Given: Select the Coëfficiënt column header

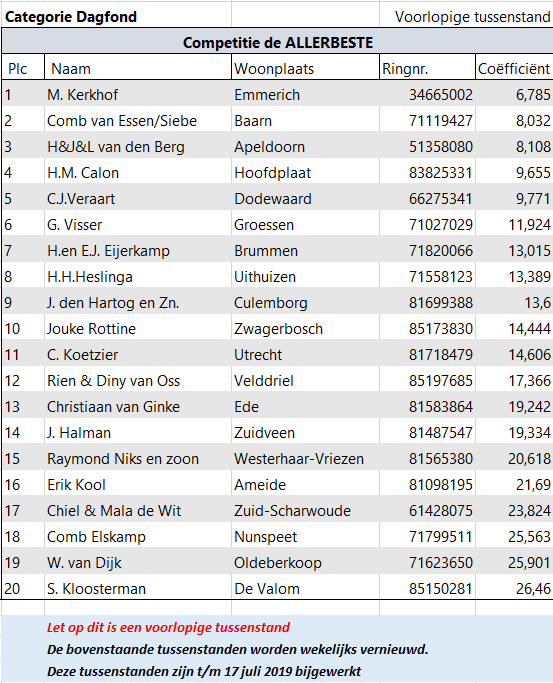Looking at the screenshot, I should (514, 68).
